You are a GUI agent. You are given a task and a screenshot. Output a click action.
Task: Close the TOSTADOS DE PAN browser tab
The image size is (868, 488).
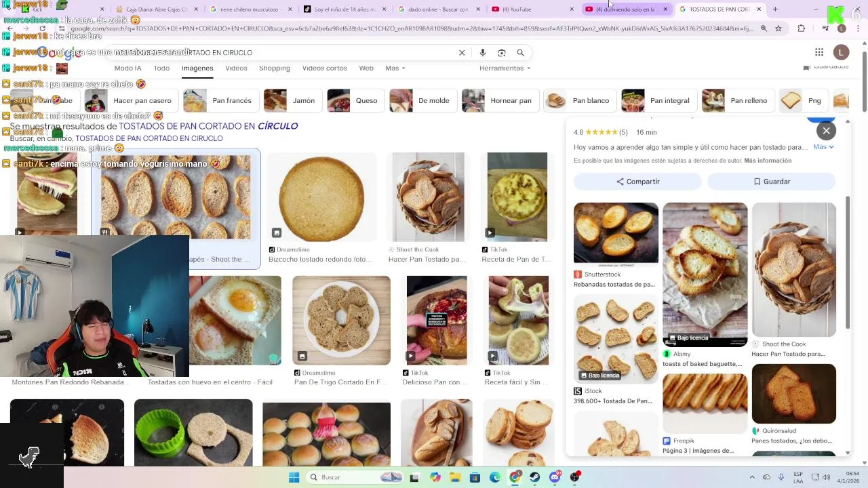759,9
